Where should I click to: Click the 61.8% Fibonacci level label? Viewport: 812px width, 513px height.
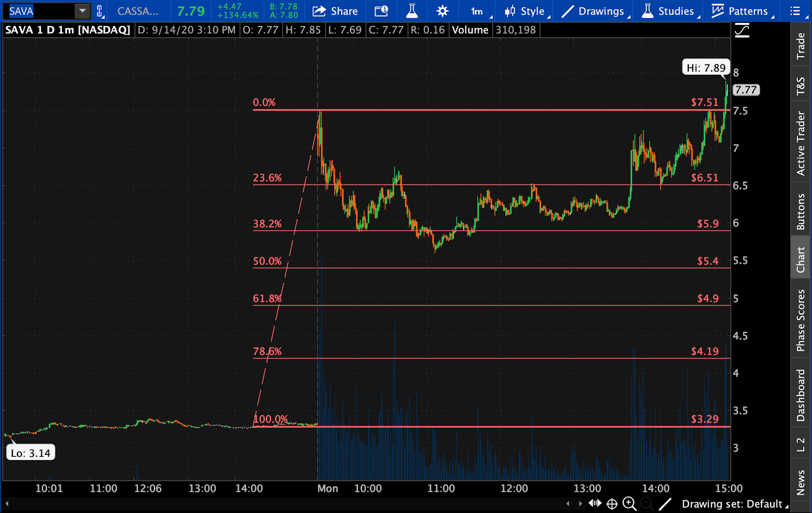267,298
